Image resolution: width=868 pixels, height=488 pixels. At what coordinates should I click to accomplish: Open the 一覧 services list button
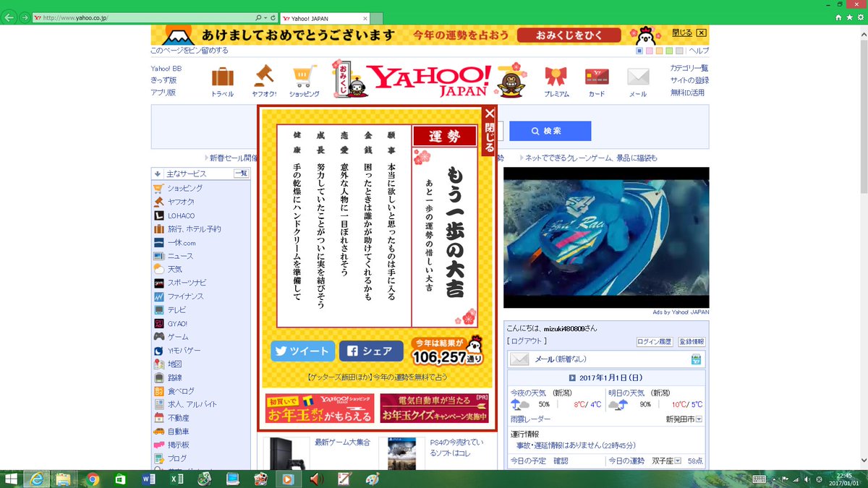[x=241, y=174]
